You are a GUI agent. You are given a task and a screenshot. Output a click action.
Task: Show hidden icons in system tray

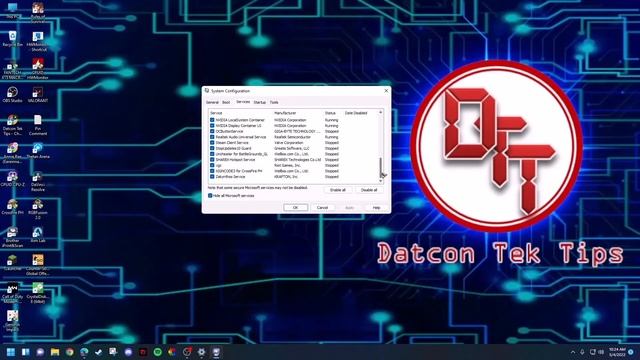click(573, 352)
